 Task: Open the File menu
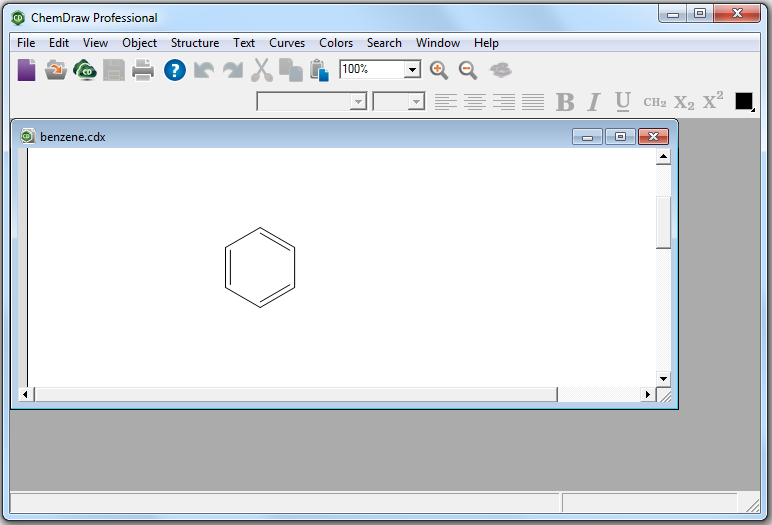coord(26,43)
